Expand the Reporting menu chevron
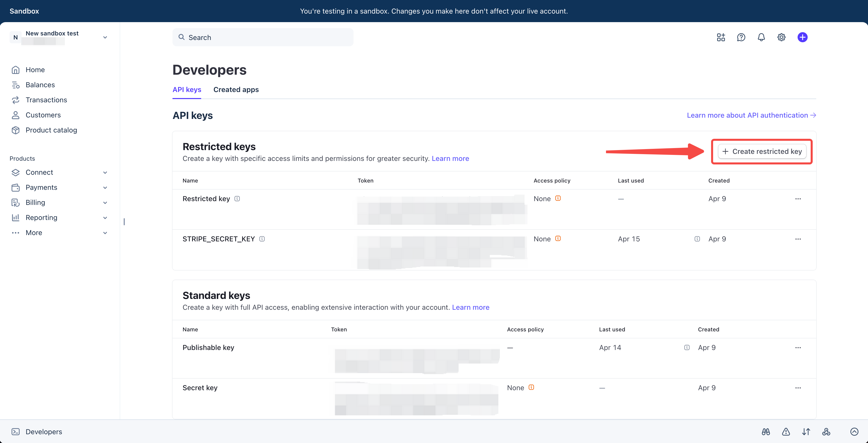The width and height of the screenshot is (868, 443). click(105, 218)
